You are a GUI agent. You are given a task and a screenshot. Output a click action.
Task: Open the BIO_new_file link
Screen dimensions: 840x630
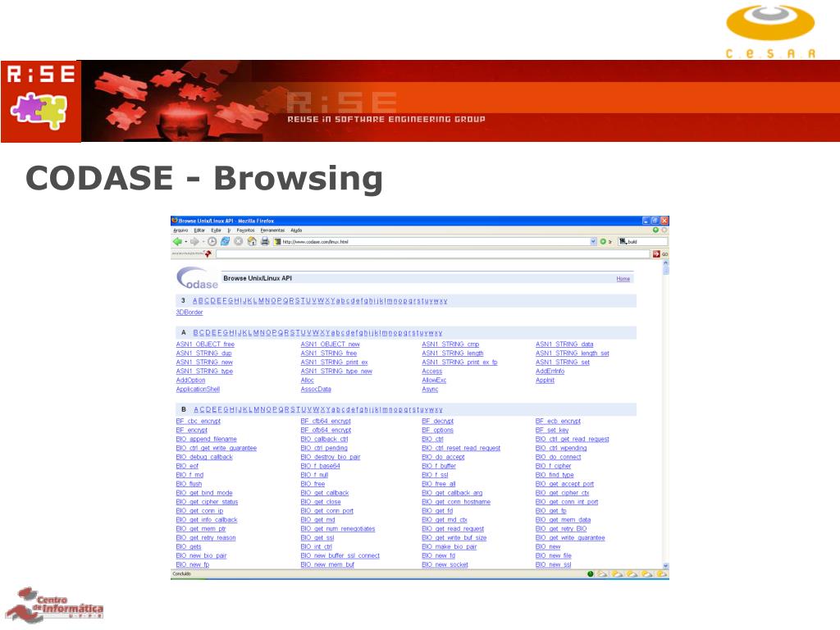[x=554, y=556]
